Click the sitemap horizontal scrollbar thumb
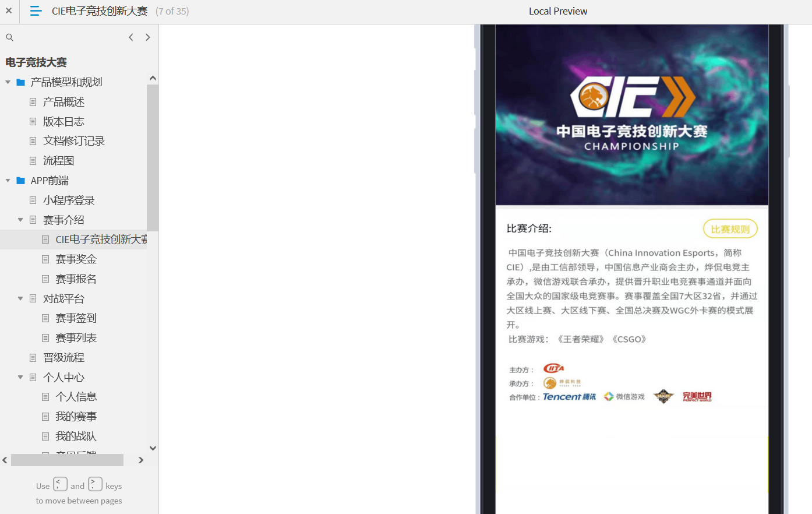Viewport: 812px width, 514px height. click(67, 460)
